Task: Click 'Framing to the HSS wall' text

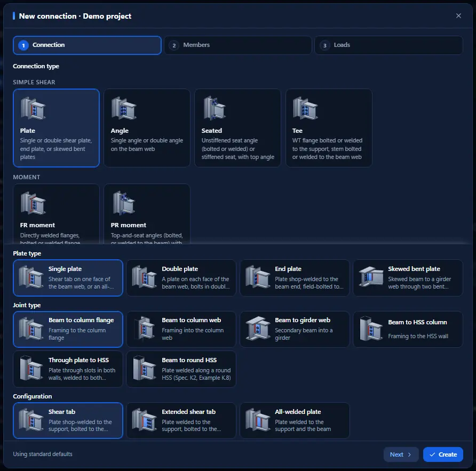Action: 418,336
